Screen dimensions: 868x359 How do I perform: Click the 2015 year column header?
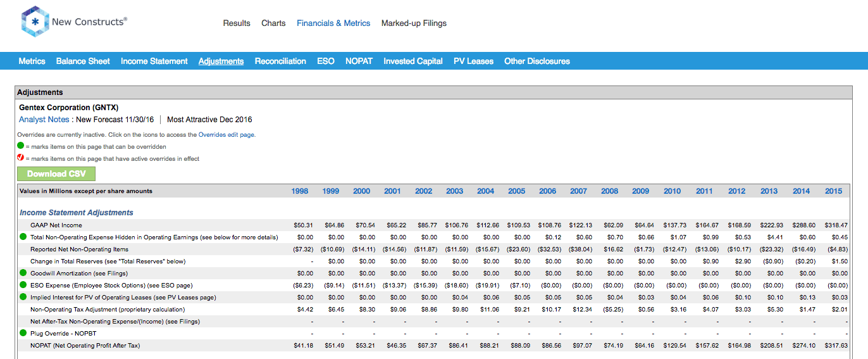(833, 191)
